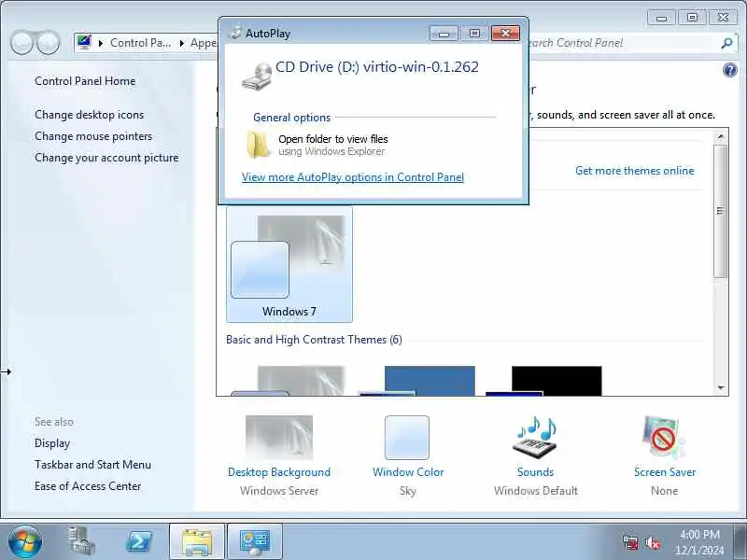The width and height of the screenshot is (747, 560).
Task: Open the Screen Saver icon
Action: coord(664,437)
